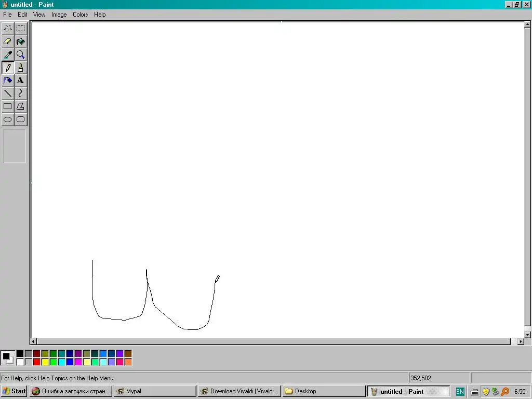The width and height of the screenshot is (532, 399).
Task: Pick the Polygon shape tool
Action: [x=21, y=106]
